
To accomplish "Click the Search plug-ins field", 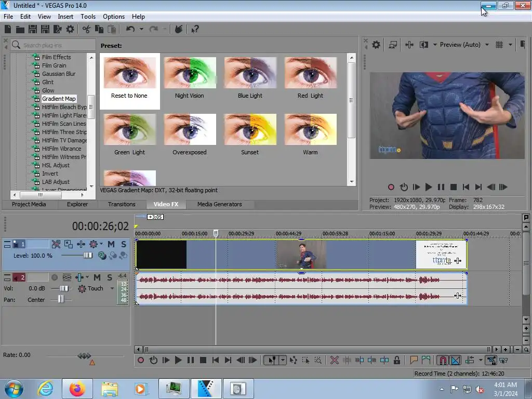I will 53,45.
